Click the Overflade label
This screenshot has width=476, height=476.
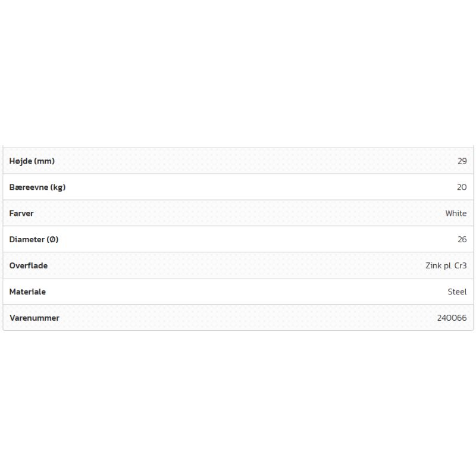tap(29, 266)
